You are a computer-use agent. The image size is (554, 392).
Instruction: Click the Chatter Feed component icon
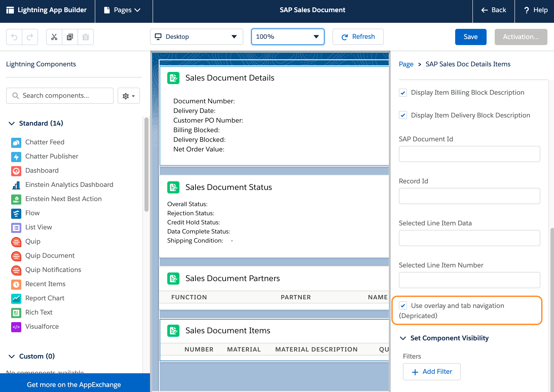pyautogui.click(x=16, y=143)
